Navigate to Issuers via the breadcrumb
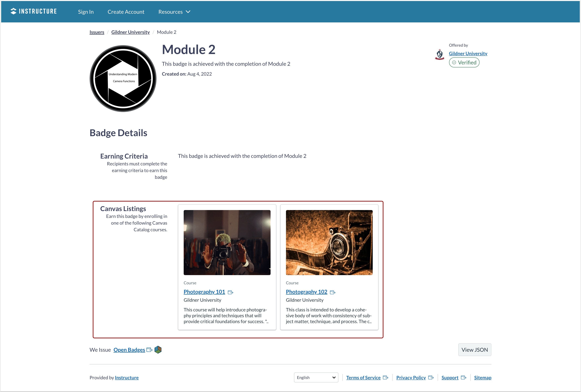This screenshot has width=581, height=392. (x=97, y=32)
